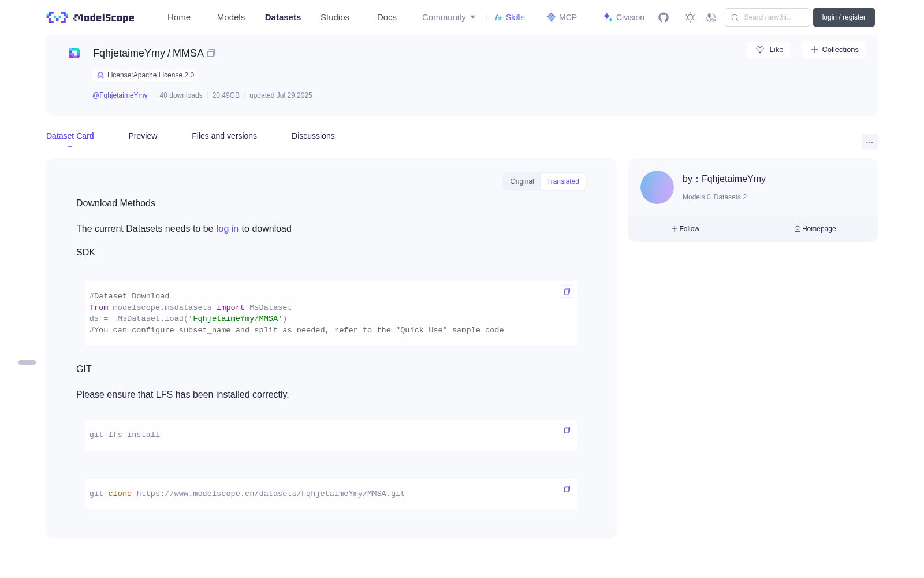
Task: Click the MCP diamond icon
Action: 551,17
